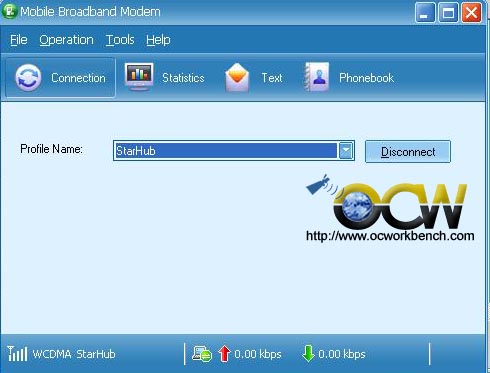Image resolution: width=490 pixels, height=373 pixels.
Task: Click the Disconnect button
Action: click(x=408, y=152)
